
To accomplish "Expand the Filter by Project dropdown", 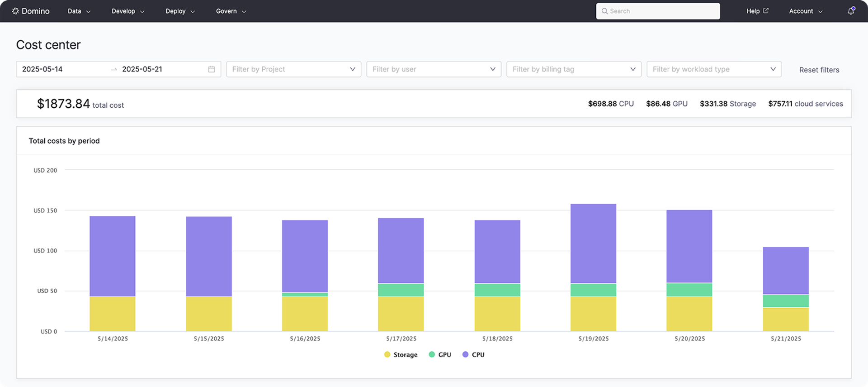I will point(293,69).
